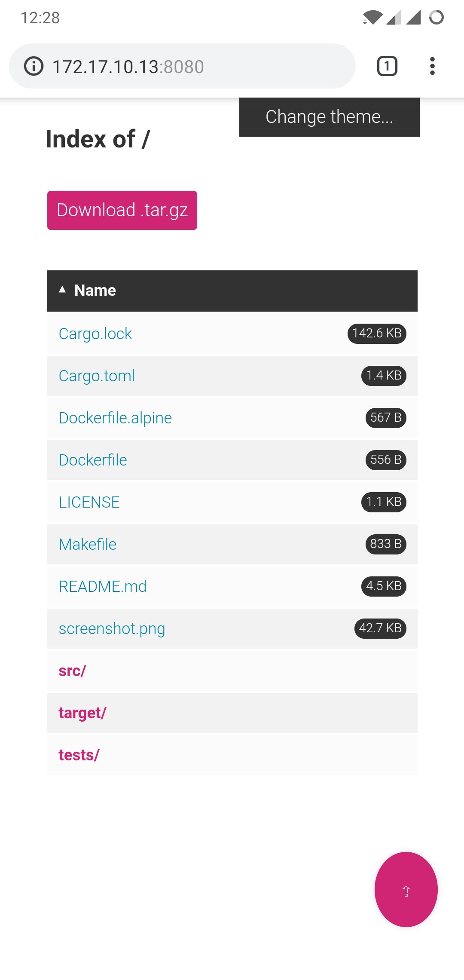Open the Cargo.lock file link
464x980 pixels.
[x=95, y=334]
